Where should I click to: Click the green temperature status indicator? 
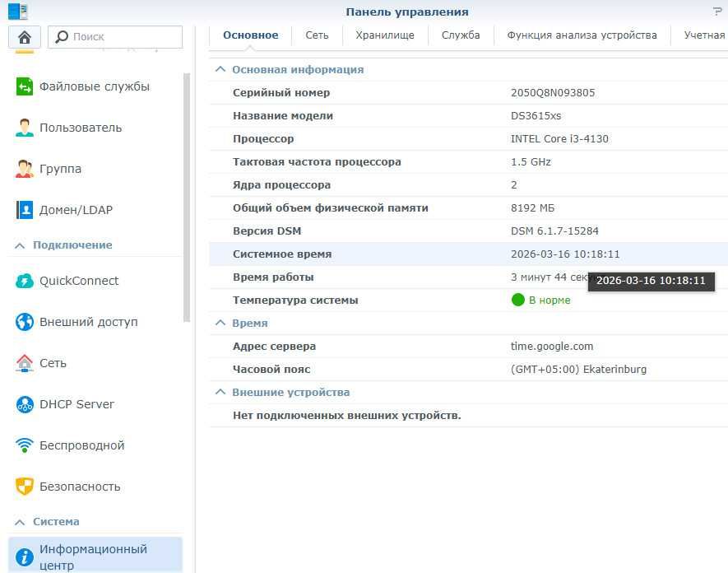[517, 300]
